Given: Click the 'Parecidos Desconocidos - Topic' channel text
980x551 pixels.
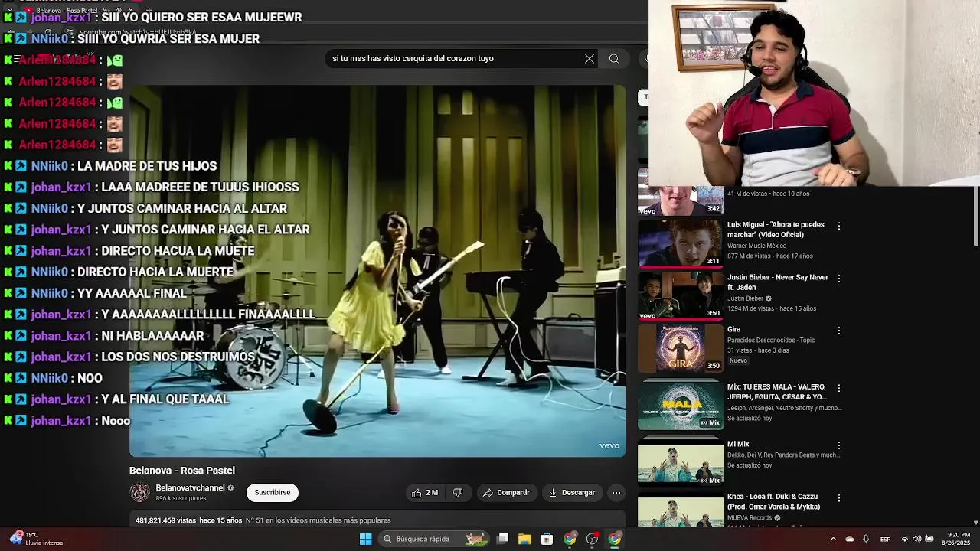Looking at the screenshot, I should click(x=771, y=341).
